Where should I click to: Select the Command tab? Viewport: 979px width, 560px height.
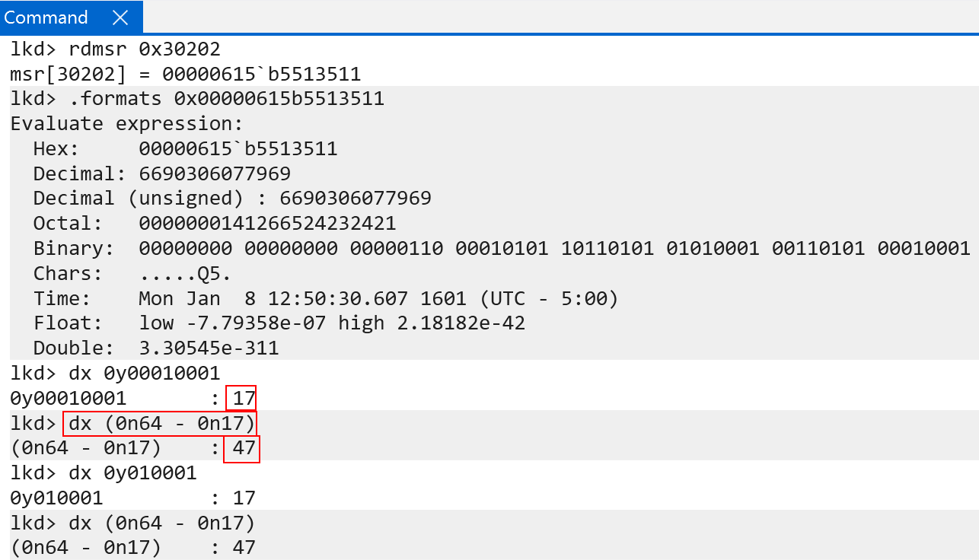46,17
